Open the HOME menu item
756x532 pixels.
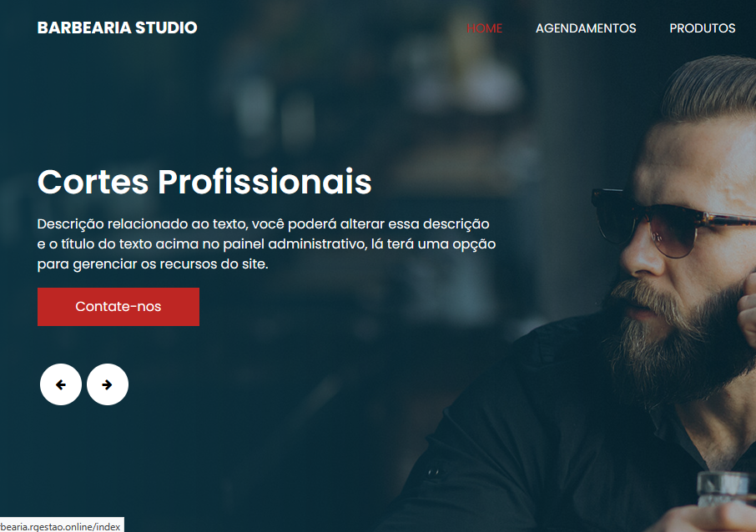tap(485, 28)
